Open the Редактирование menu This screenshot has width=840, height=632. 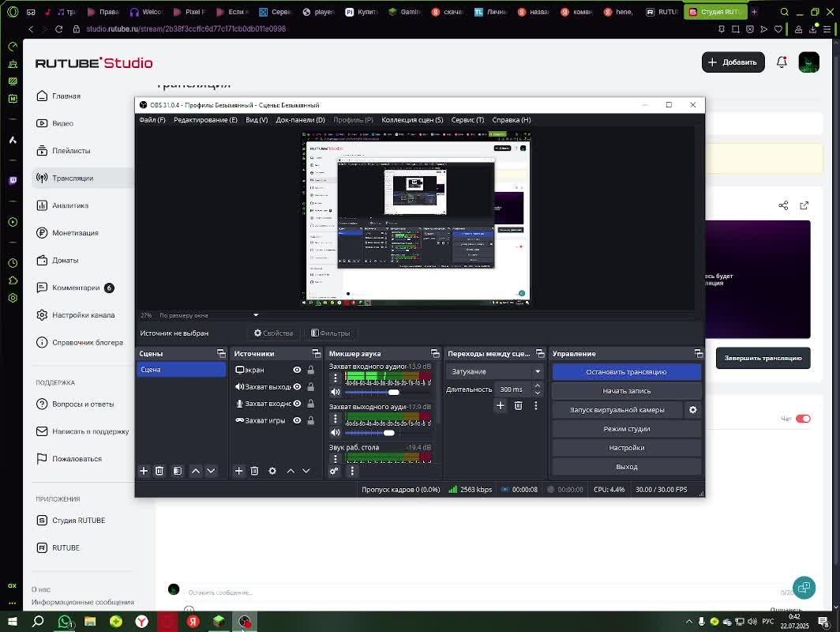[206, 120]
